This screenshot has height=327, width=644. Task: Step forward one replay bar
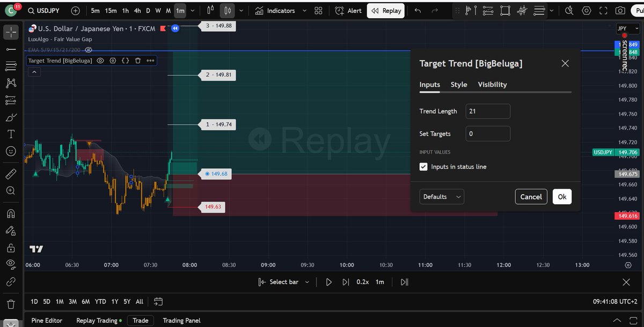point(345,282)
